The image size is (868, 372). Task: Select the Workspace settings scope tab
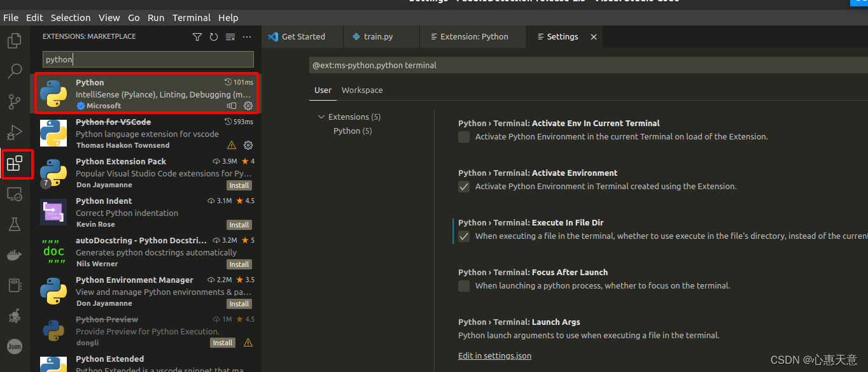[362, 90]
